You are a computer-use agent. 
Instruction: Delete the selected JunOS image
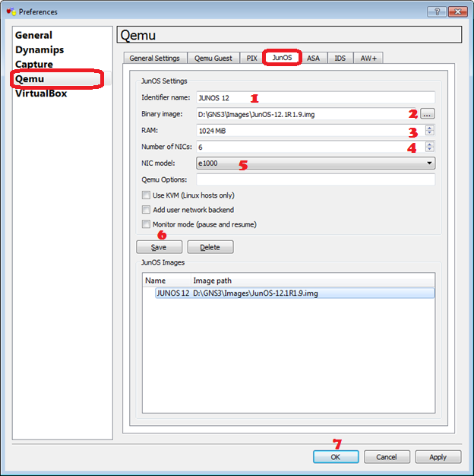tap(210, 247)
